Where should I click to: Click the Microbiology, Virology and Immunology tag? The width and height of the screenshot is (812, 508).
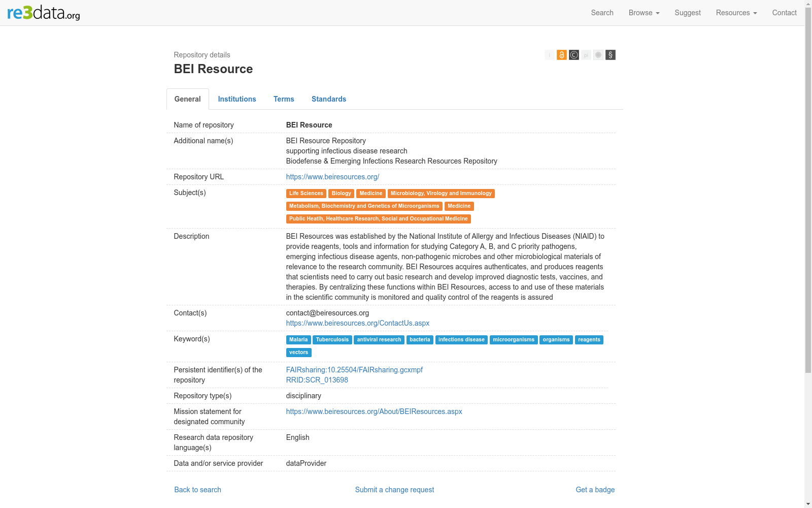pyautogui.click(x=441, y=194)
